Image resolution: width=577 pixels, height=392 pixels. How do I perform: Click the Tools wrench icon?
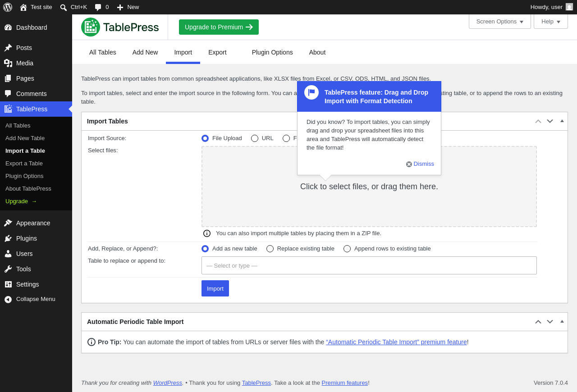tap(8, 269)
